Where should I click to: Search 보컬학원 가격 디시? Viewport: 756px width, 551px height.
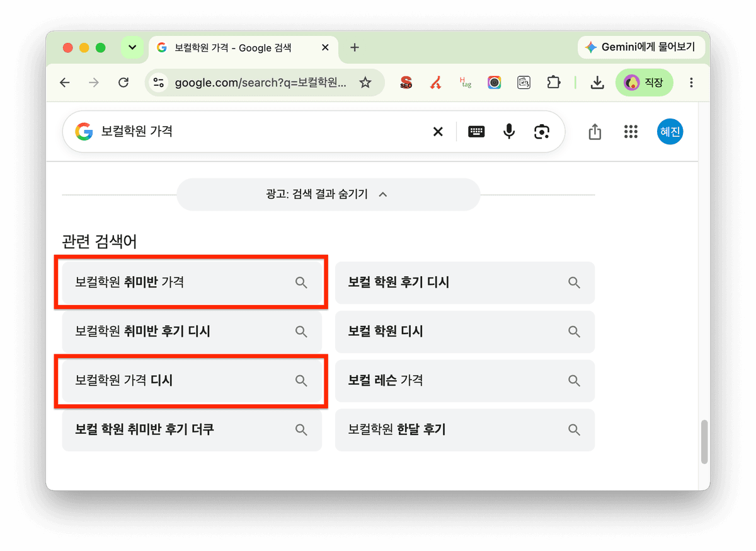192,381
